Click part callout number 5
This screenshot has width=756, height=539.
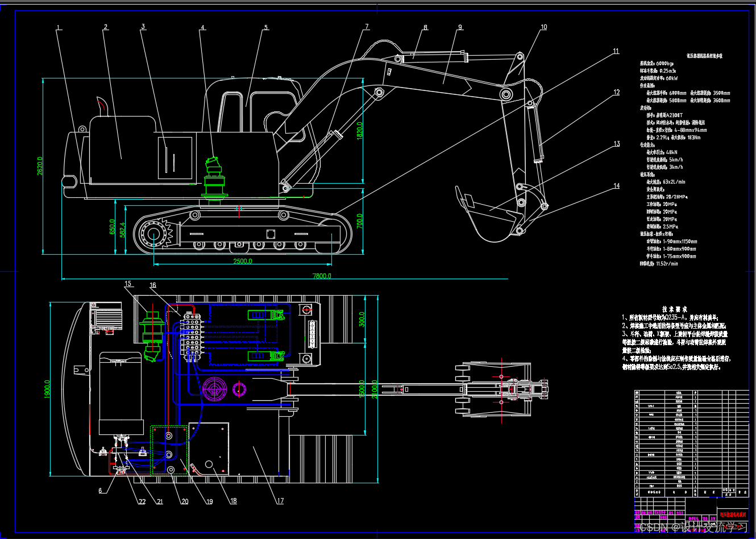coord(265,27)
